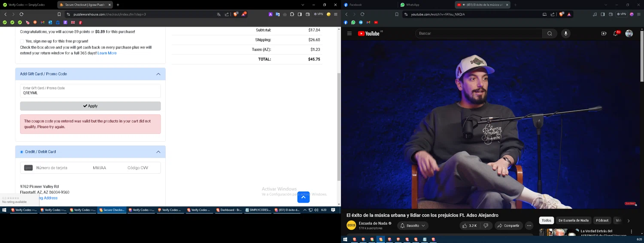Screen dimensions: 644x243
Task: Reload the puzzlewarehouse checkout page
Action: tap(21, 14)
